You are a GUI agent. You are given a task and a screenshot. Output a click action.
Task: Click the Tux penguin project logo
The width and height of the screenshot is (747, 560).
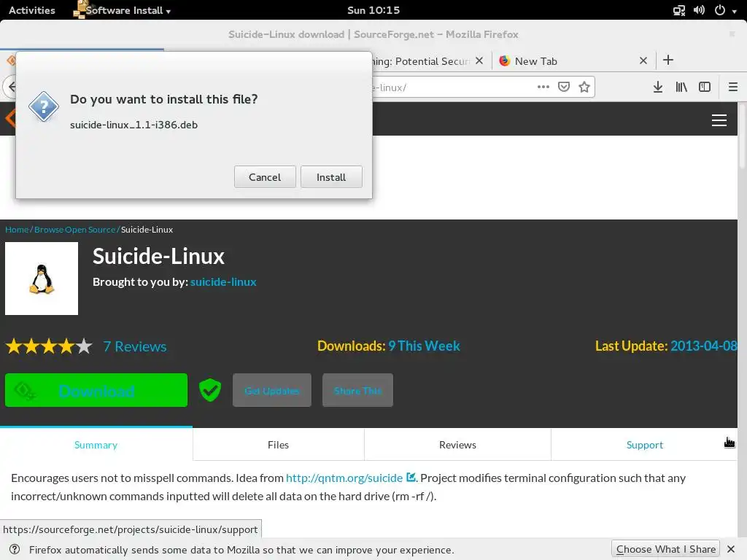point(42,279)
